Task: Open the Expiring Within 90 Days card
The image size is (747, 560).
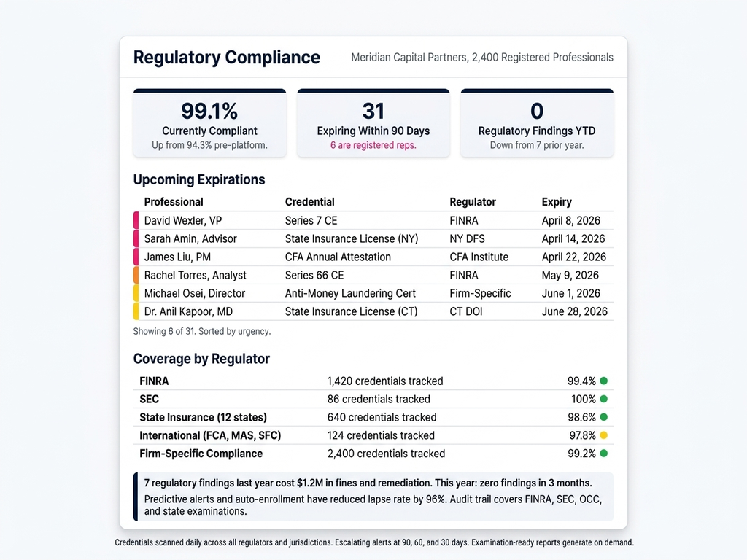Action: tap(373, 122)
